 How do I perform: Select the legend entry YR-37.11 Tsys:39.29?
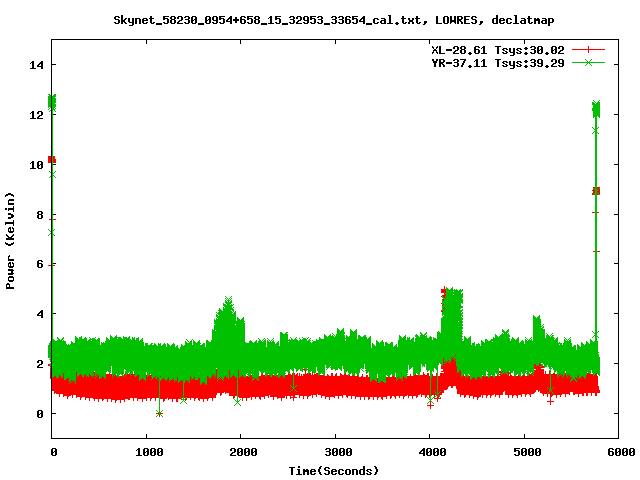pos(498,63)
